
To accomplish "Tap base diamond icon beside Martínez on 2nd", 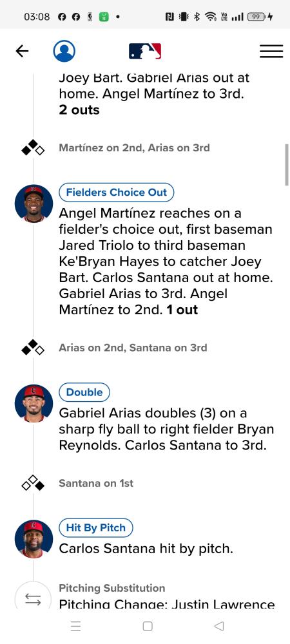I will (x=33, y=148).
